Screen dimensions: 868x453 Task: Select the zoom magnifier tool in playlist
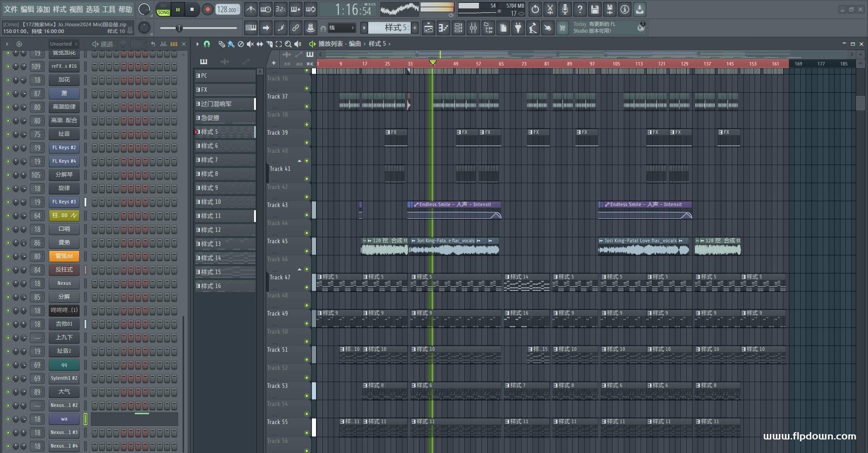(288, 44)
